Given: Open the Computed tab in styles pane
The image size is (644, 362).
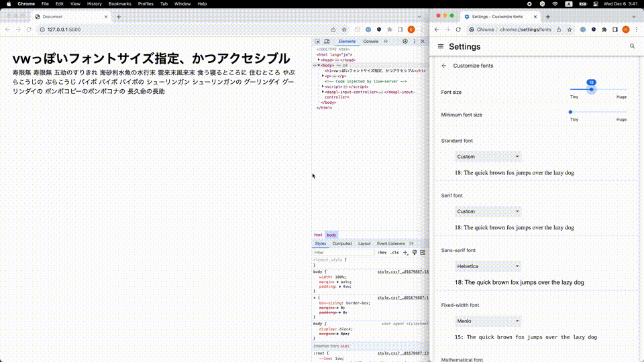Looking at the screenshot, I should coord(342,243).
